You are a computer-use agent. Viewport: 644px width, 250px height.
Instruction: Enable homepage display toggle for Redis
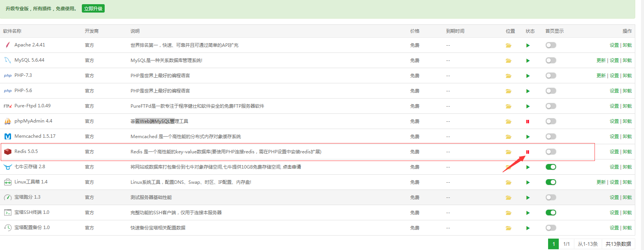click(x=551, y=152)
